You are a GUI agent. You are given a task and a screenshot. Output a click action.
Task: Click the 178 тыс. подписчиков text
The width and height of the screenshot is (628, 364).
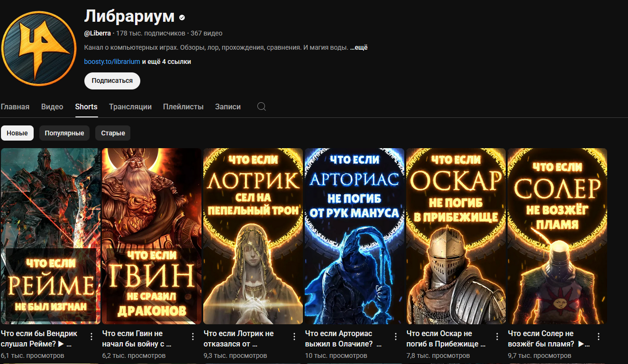(151, 33)
